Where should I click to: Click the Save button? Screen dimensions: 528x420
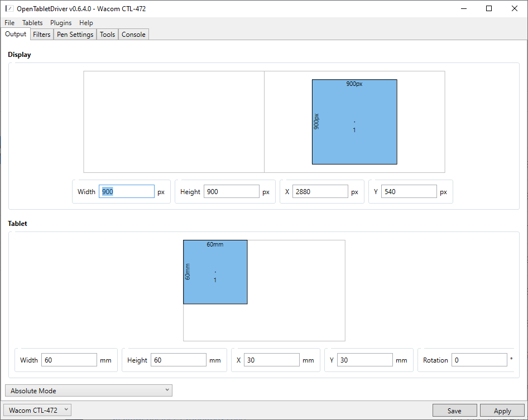(454, 411)
